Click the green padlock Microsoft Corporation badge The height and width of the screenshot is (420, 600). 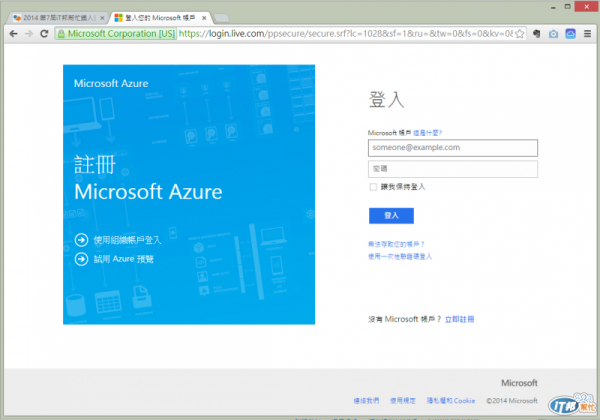pos(116,34)
